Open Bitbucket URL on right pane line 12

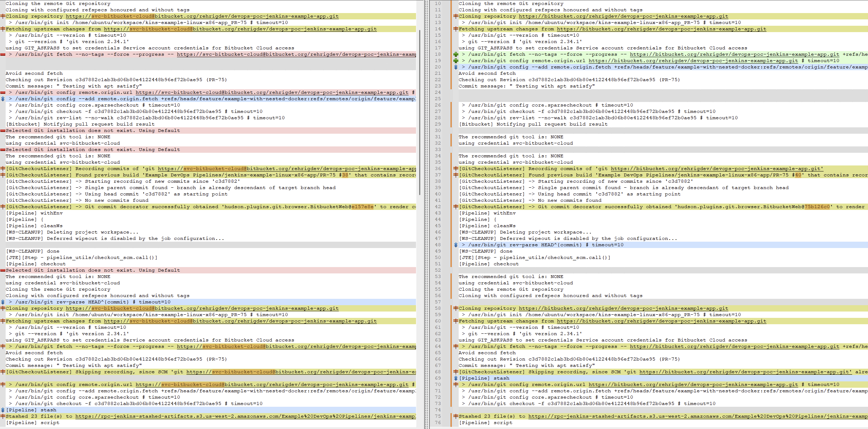coord(623,16)
